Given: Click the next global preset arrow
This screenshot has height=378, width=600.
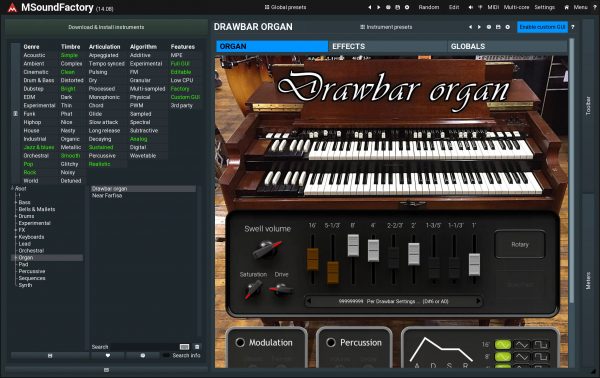Looking at the screenshot, I should pyautogui.click(x=379, y=7).
